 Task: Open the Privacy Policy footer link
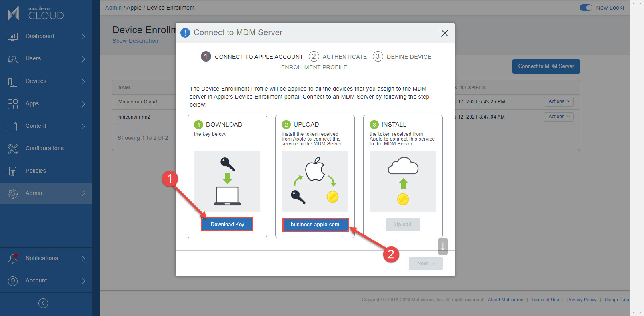pyautogui.click(x=582, y=300)
